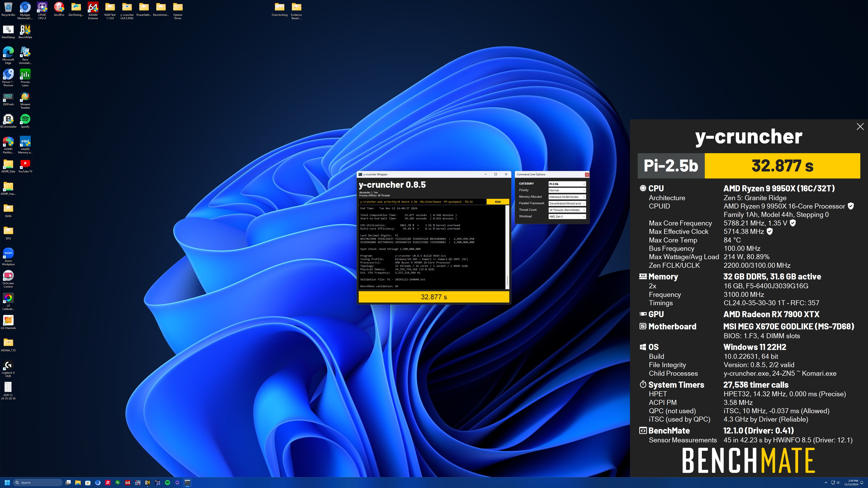Open the Windows Start menu

point(7,483)
